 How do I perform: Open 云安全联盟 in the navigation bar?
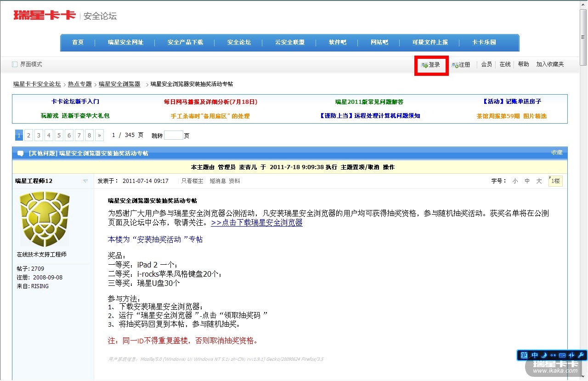tap(290, 42)
